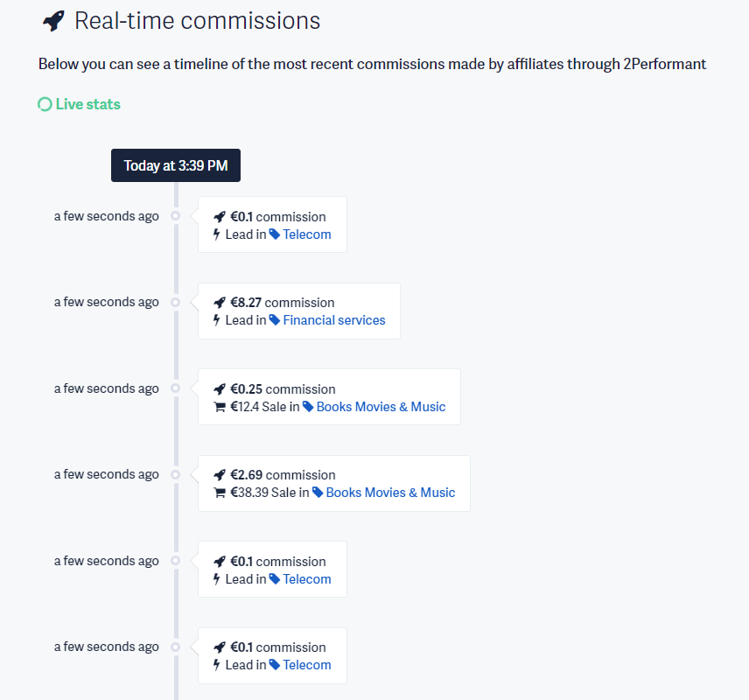This screenshot has height=700, width=749.
Task: Click the lightning bolt icon in Financial services lead
Action: 216,319
